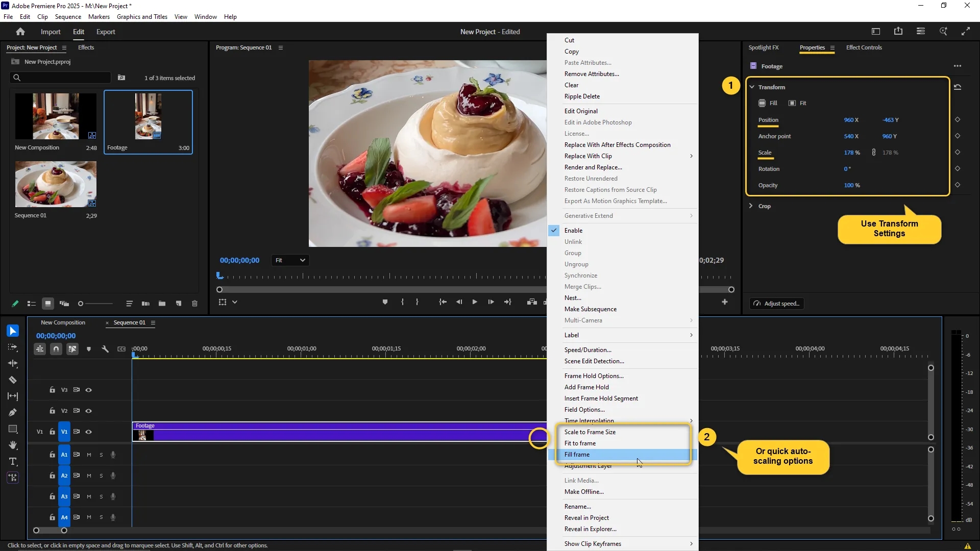The height and width of the screenshot is (551, 980).
Task: Open the Show Clip Keyframes submenu
Action: click(623, 544)
